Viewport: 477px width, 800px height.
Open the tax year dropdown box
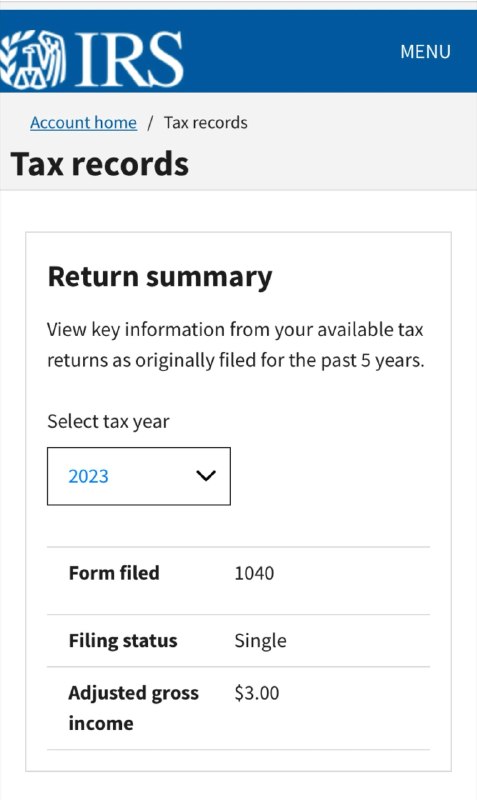point(139,476)
